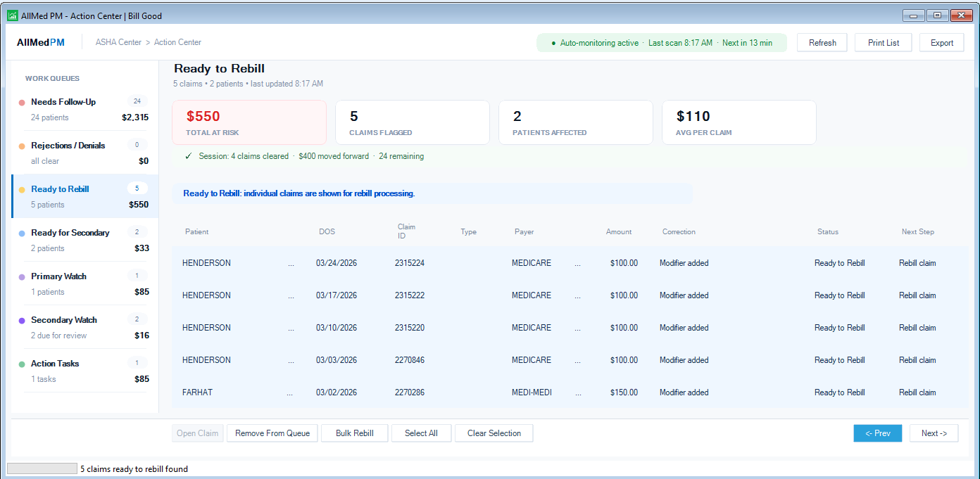Click the Export button

point(942,43)
